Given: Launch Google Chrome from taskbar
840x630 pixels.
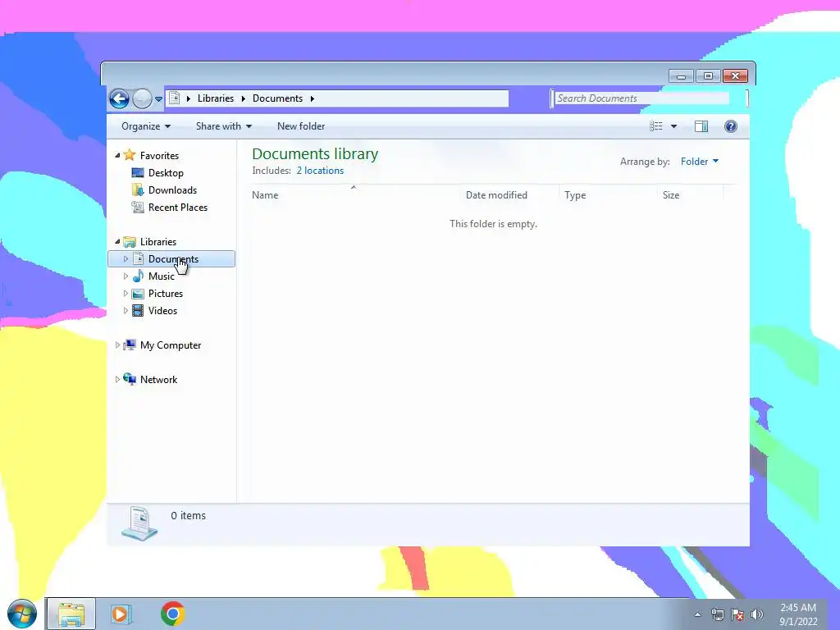Looking at the screenshot, I should pos(172,614).
